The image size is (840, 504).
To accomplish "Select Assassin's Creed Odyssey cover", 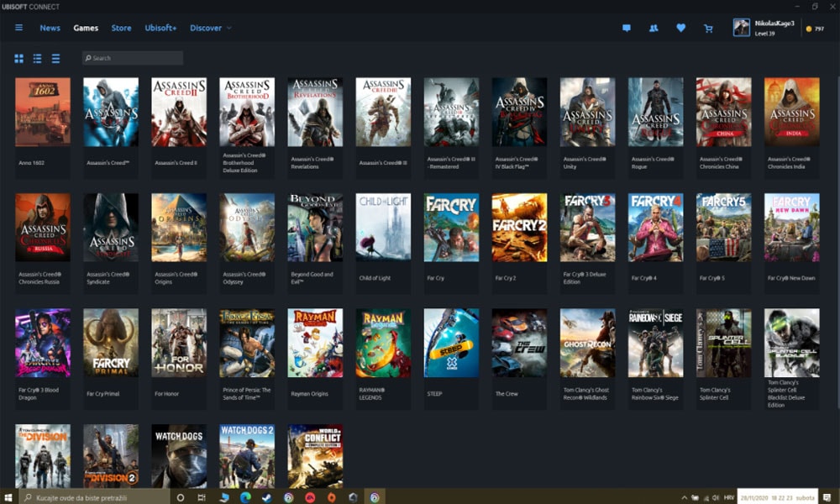I will pyautogui.click(x=247, y=228).
